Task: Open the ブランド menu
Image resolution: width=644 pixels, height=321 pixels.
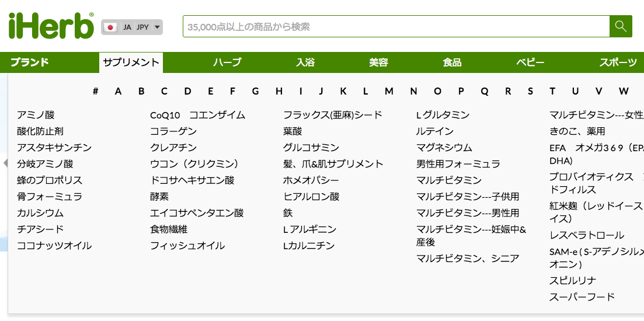Action: 30,62
